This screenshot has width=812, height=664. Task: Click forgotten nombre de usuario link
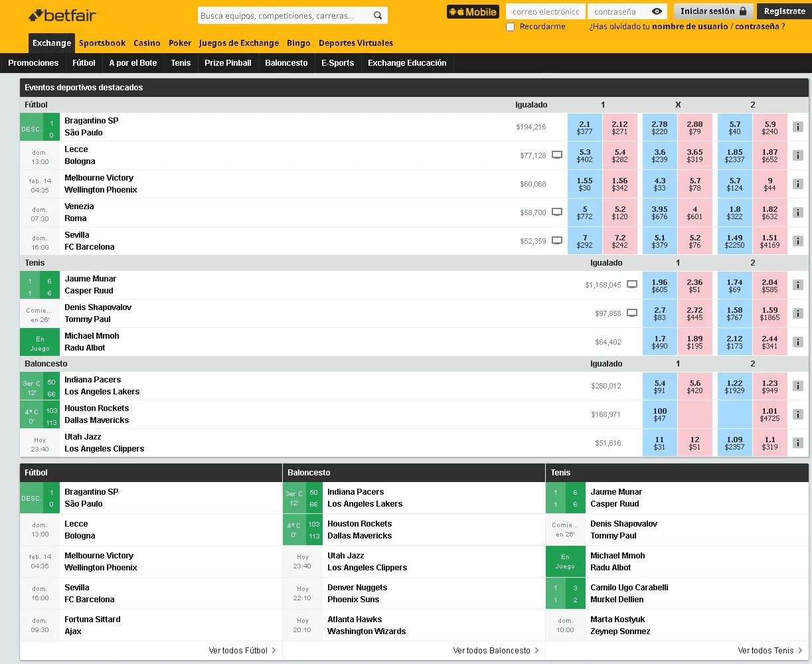(x=690, y=27)
